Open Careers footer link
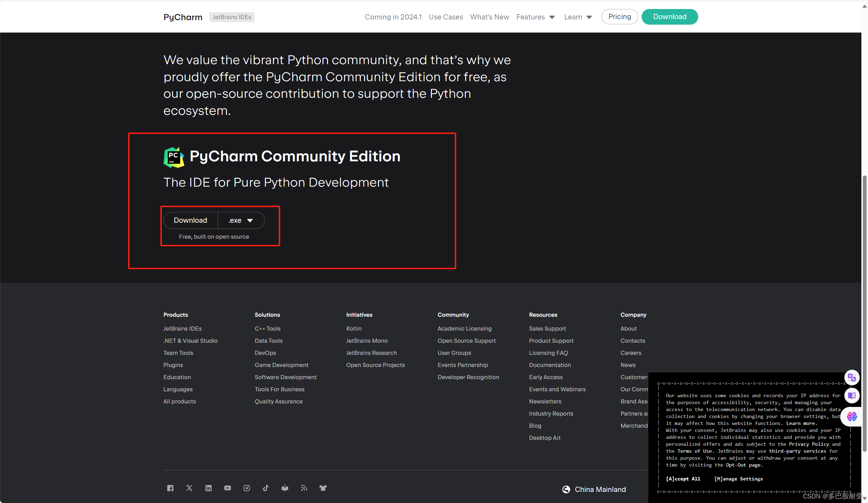The height and width of the screenshot is (503, 868). click(x=631, y=353)
